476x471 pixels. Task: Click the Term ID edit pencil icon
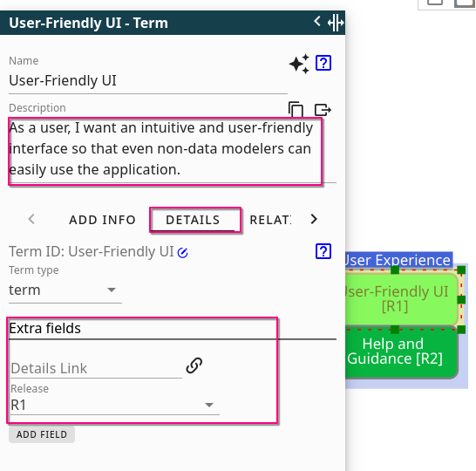click(183, 252)
